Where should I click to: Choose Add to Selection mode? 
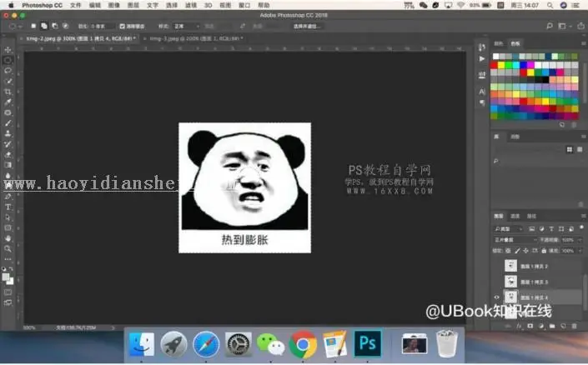(x=44, y=26)
